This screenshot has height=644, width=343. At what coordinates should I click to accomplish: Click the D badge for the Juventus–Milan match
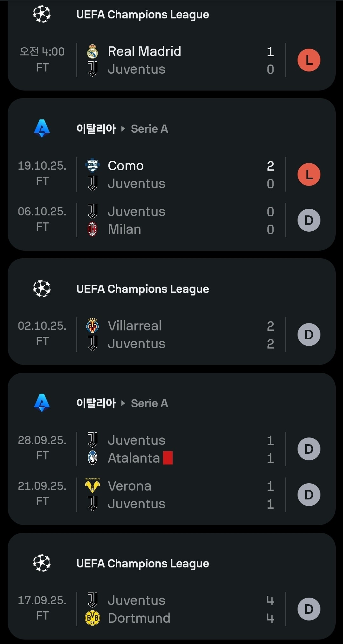pyautogui.click(x=309, y=220)
